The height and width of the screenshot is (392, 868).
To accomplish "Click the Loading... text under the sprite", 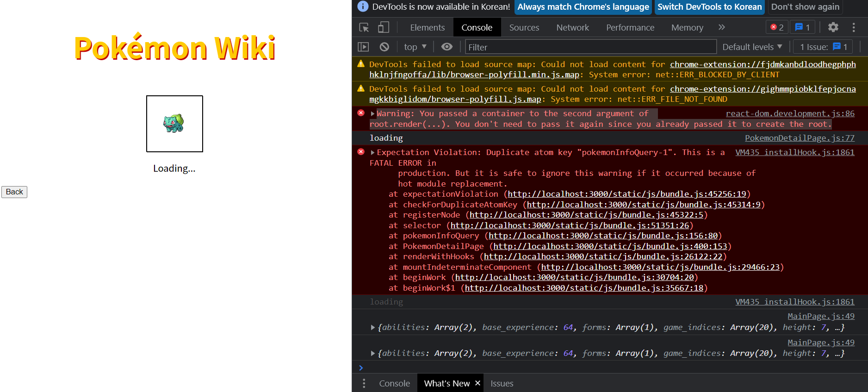I will 174,168.
